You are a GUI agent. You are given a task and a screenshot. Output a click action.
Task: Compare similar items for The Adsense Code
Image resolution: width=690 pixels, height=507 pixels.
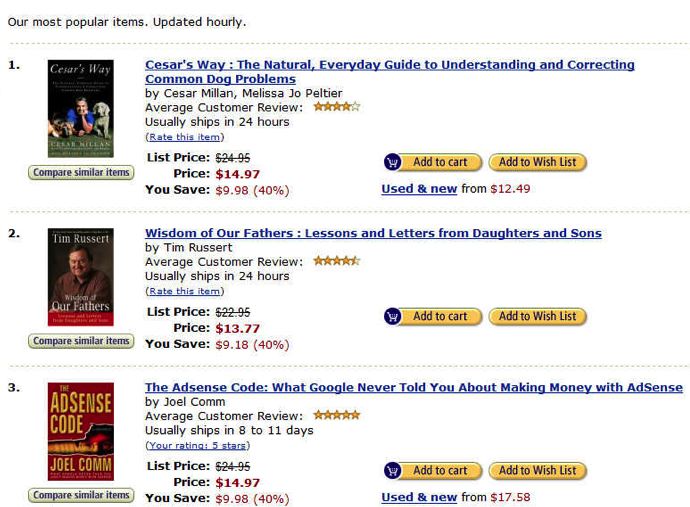click(x=81, y=495)
